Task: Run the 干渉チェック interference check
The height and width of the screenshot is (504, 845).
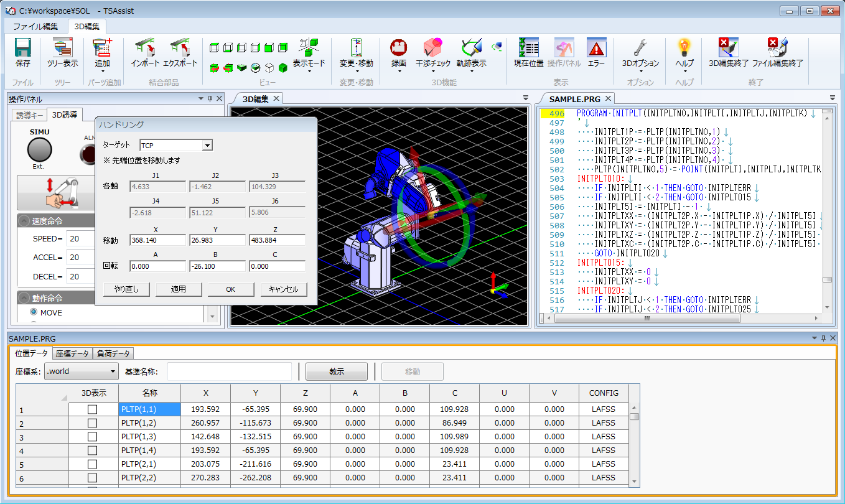Action: click(x=432, y=49)
